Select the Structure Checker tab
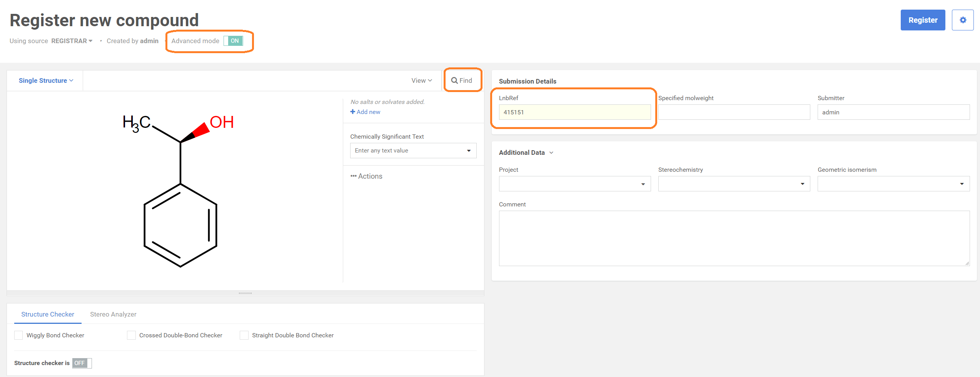The width and height of the screenshot is (980, 377). pos(48,314)
